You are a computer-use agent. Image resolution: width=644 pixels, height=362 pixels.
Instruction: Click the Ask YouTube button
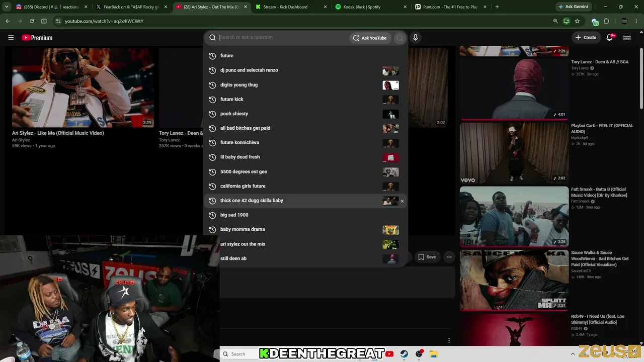coord(370,38)
